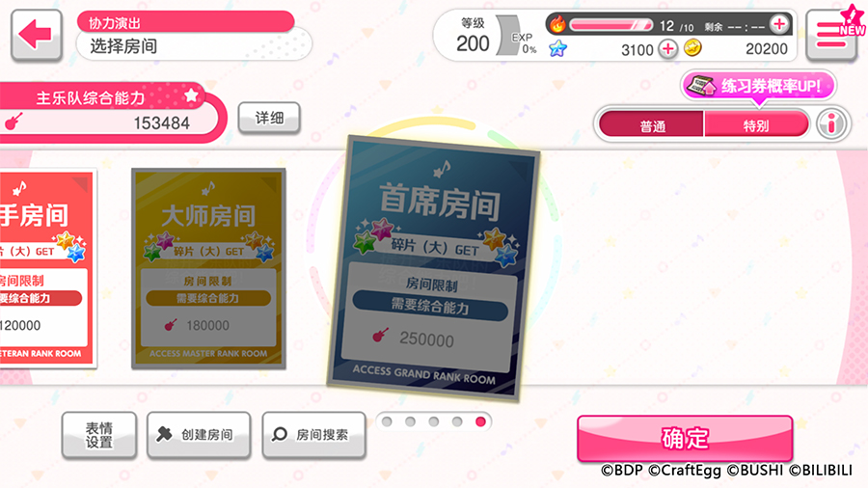This screenshot has width=868, height=488.
Task: Confirm with the 确定 button
Action: 685,438
